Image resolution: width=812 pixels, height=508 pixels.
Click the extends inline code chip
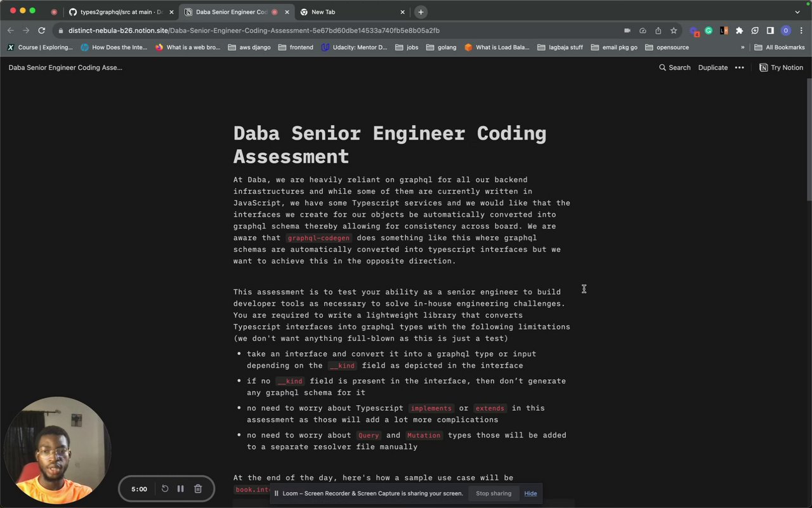pyautogui.click(x=490, y=408)
